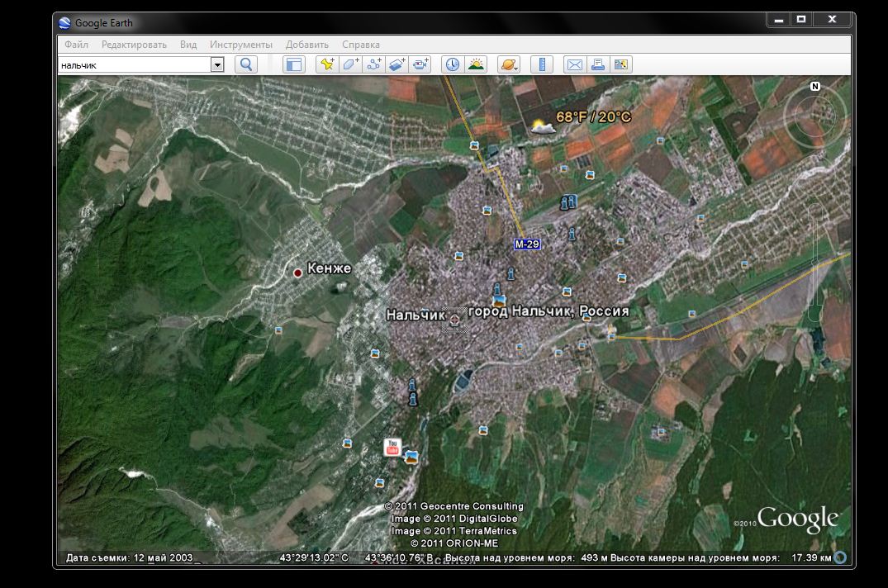Click into the нальчик search field
The image size is (888, 588).
click(132, 64)
